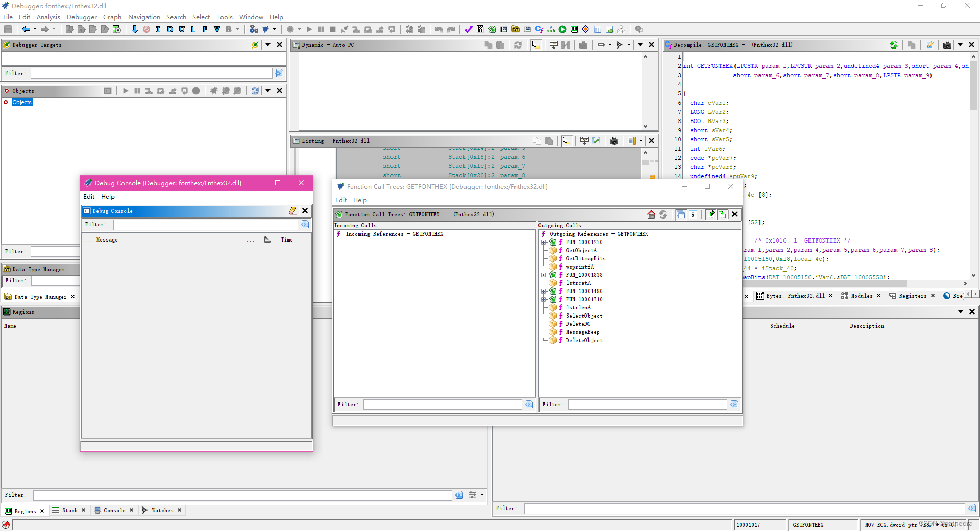
Task: Toggle cursor-tracking mouse icon in Dynamic panel
Action: click(535, 45)
